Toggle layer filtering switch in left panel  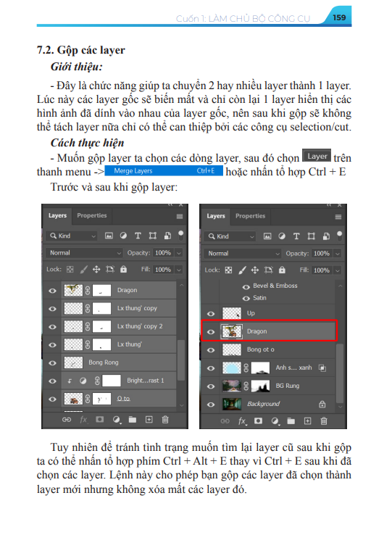point(181,235)
